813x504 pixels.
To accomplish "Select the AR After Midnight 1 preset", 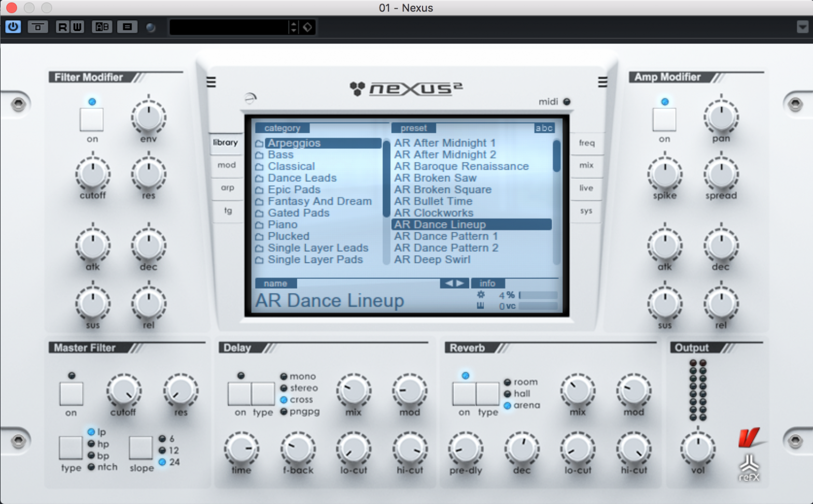I will 445,143.
